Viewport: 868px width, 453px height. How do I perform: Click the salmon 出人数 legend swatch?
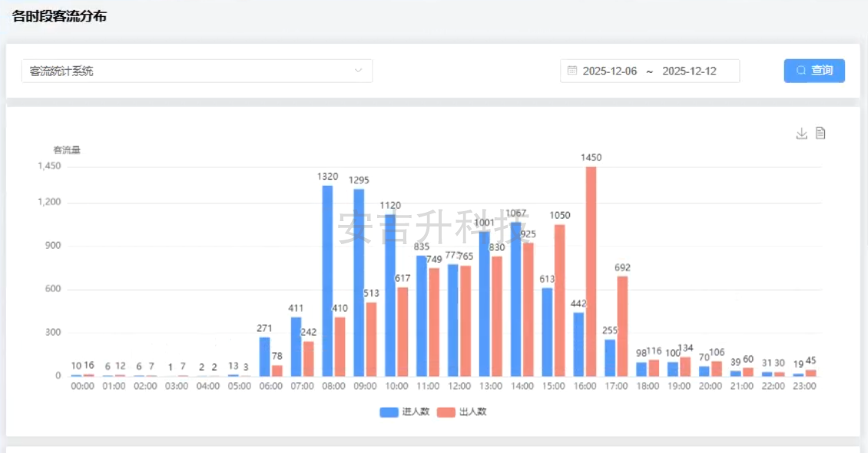point(446,412)
